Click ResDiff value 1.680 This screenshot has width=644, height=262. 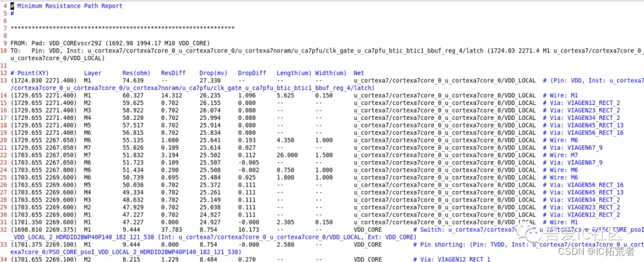coord(169,140)
